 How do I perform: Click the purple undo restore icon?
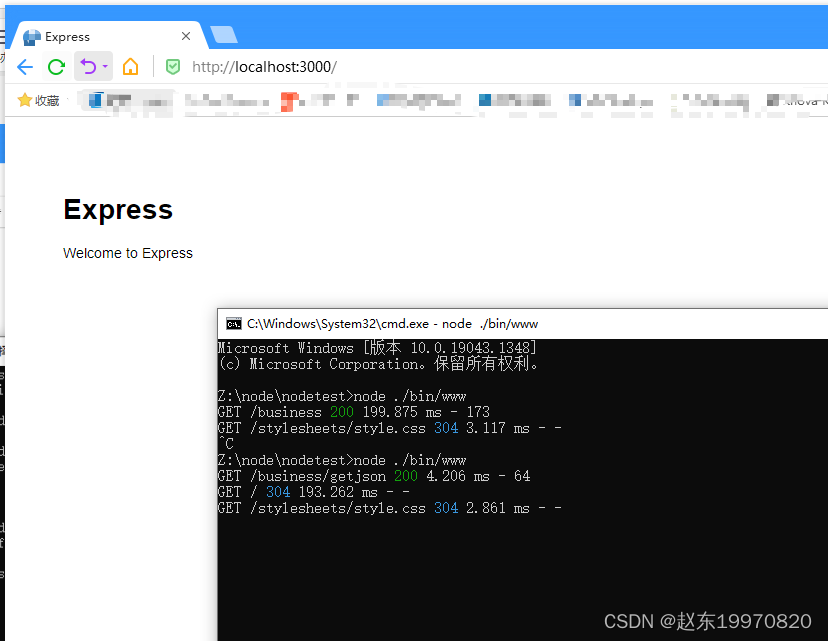tap(88, 67)
